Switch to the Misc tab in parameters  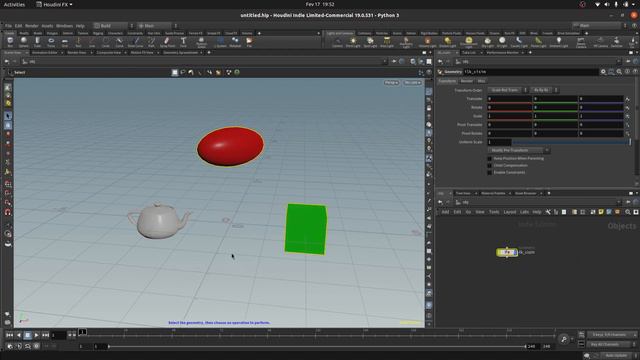(481, 81)
